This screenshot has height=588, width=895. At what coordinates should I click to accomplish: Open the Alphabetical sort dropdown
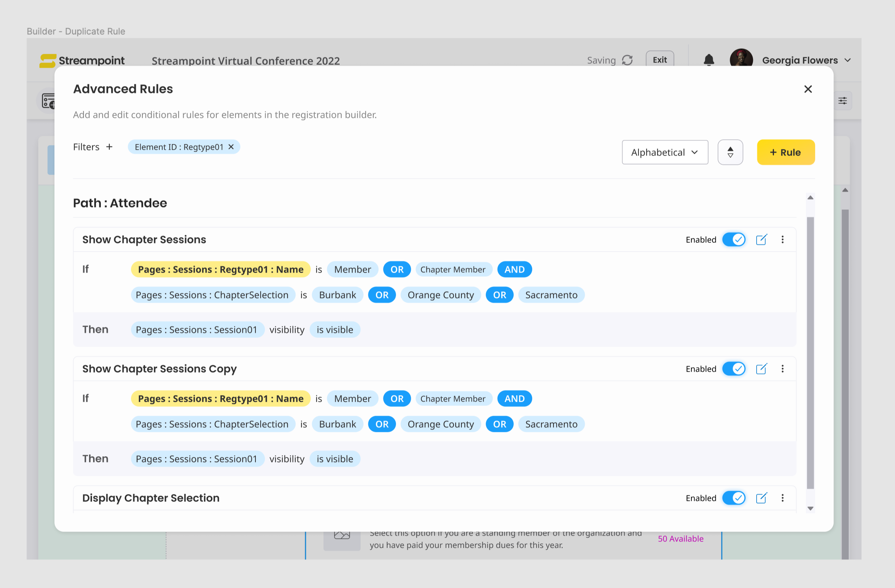coord(665,152)
